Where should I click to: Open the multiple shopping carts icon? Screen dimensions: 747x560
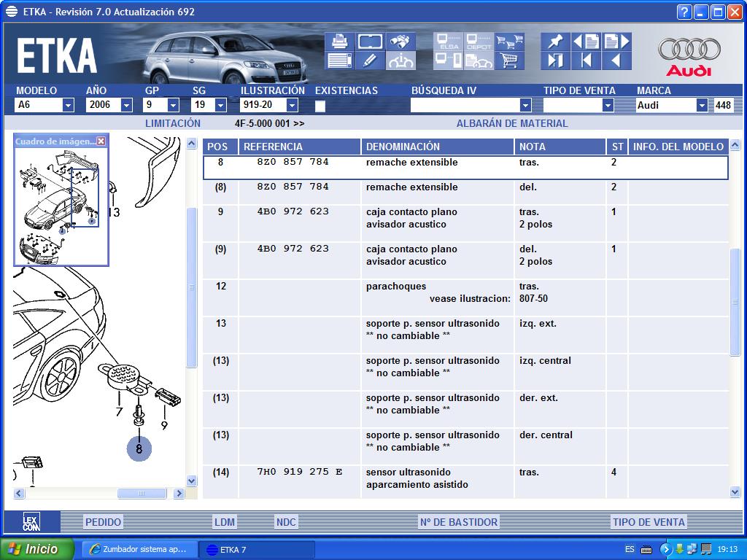pyautogui.click(x=509, y=42)
